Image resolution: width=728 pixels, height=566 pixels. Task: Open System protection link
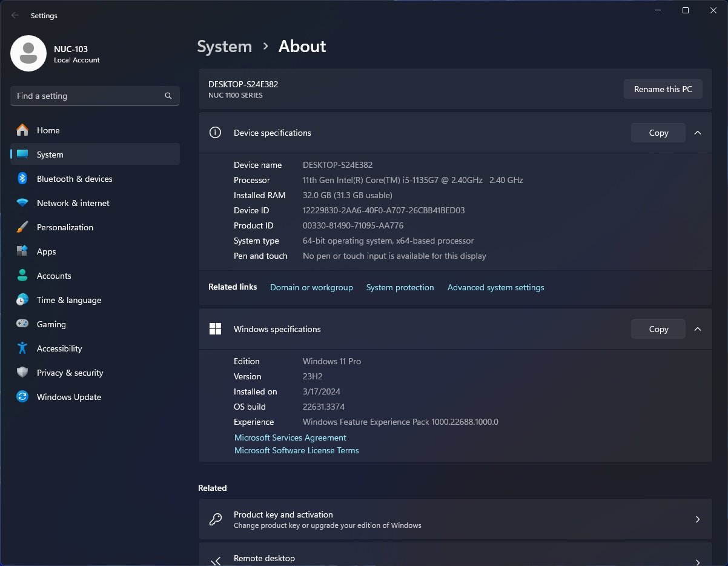pyautogui.click(x=400, y=287)
